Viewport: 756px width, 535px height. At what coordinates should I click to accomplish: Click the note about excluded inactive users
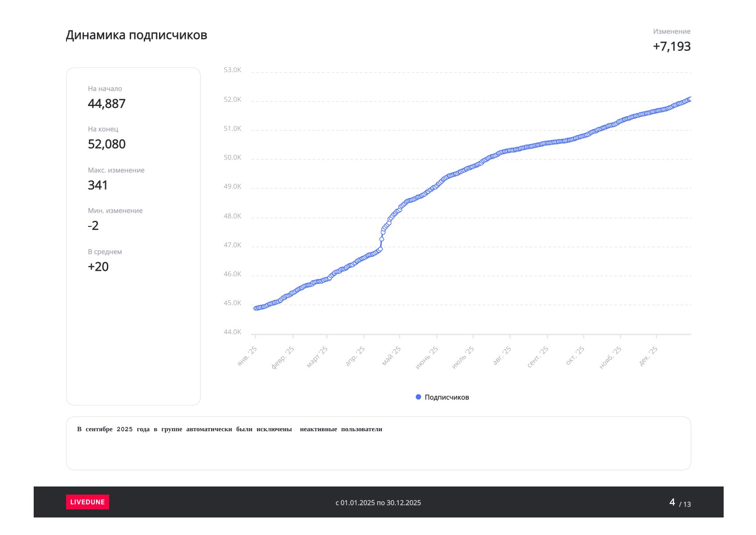230,429
